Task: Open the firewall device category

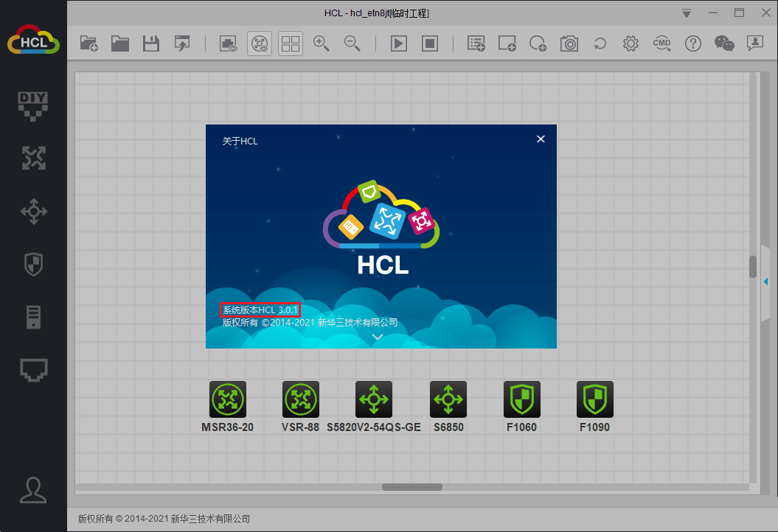Action: [x=33, y=265]
